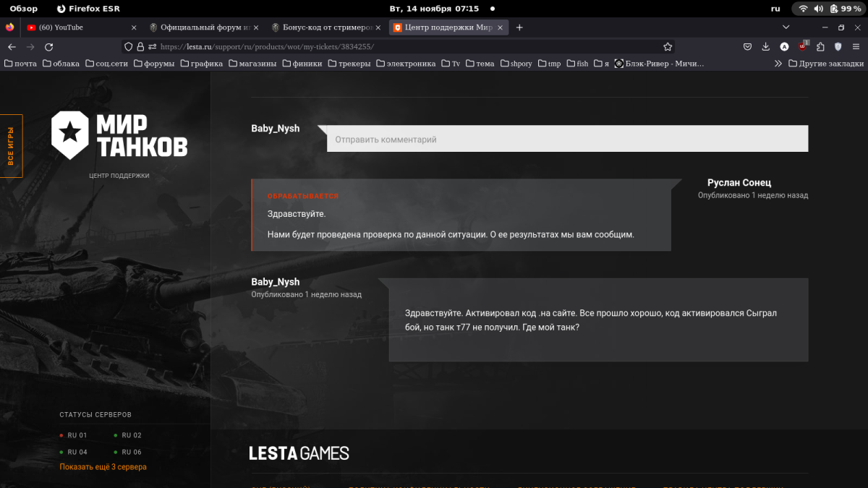Expand 'Показать ещё 3 сервера' link
This screenshot has width=868, height=488.
(x=103, y=467)
